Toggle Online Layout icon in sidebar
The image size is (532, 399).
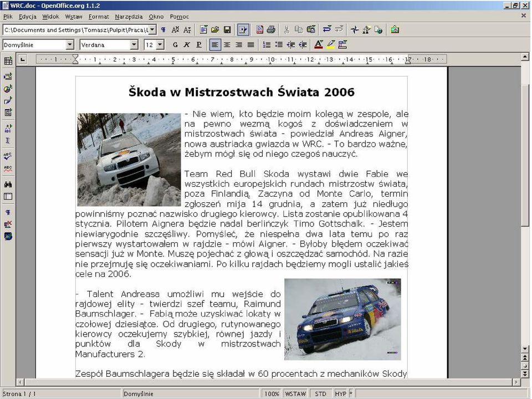(8, 236)
